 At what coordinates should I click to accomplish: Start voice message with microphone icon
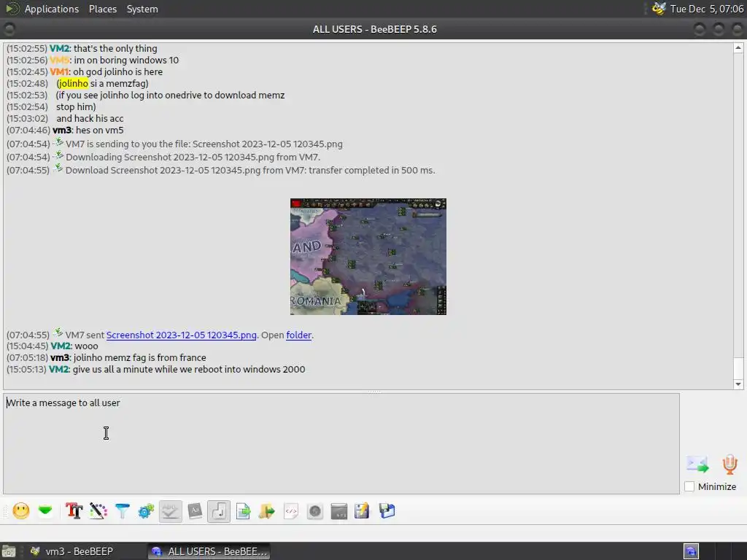(x=729, y=464)
